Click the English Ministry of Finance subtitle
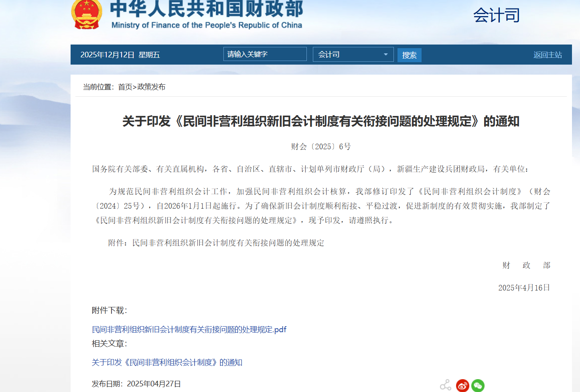The image size is (580, 392). point(207,25)
